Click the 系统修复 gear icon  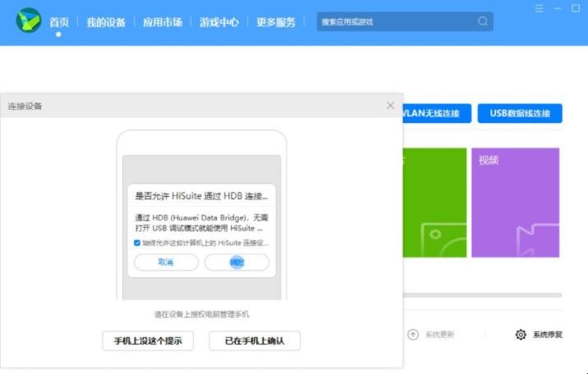[521, 335]
